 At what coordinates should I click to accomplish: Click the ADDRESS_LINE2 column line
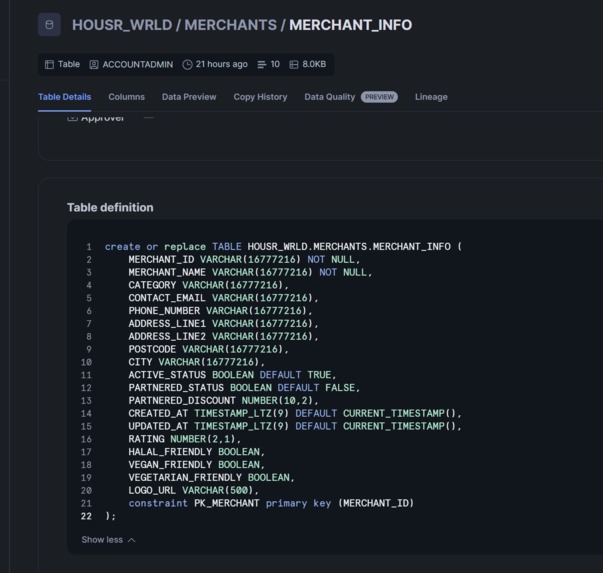click(x=223, y=336)
